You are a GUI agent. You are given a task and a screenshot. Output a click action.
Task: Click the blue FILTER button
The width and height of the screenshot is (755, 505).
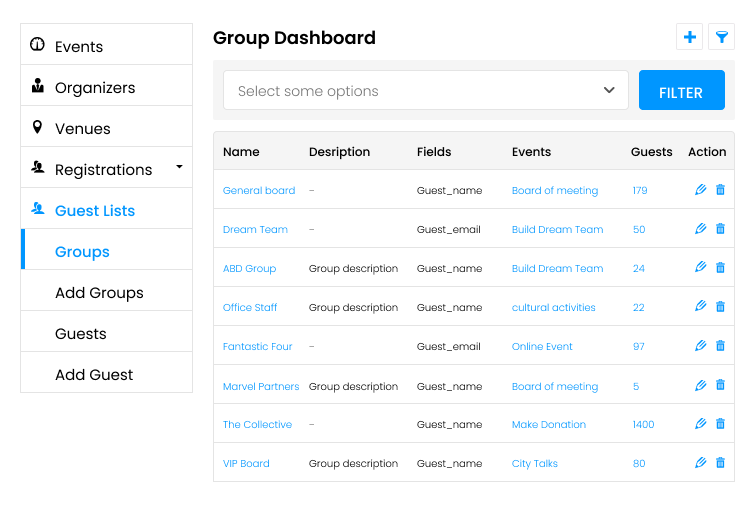point(681,90)
